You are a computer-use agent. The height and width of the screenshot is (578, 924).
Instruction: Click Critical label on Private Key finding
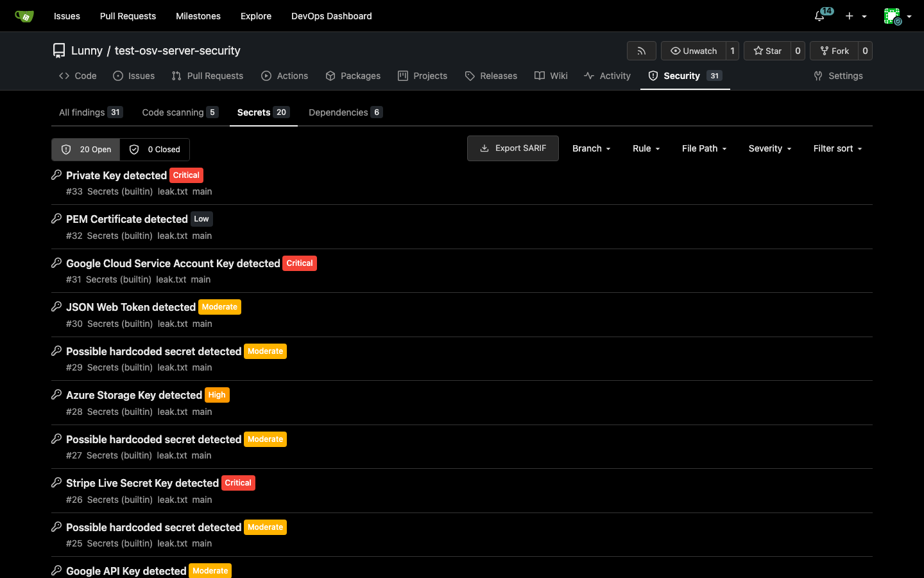186,175
